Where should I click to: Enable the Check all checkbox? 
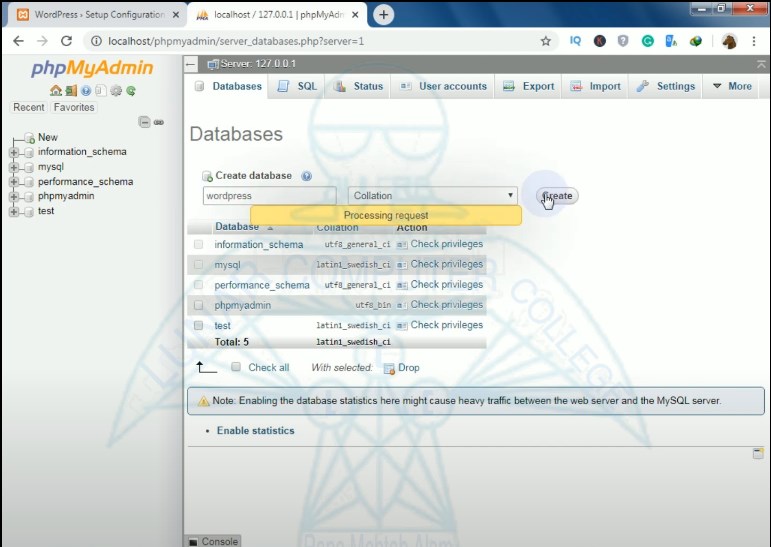(236, 366)
